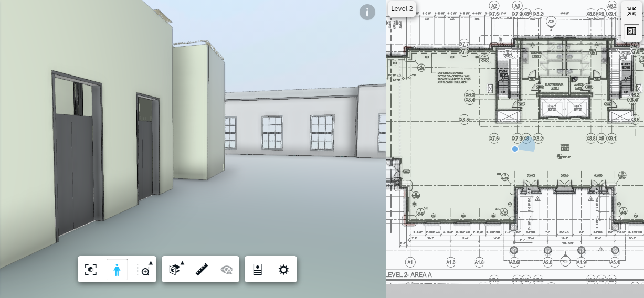Screen dimensions: 644x298
Task: Click the sheet view icon below collapse
Action: click(631, 31)
